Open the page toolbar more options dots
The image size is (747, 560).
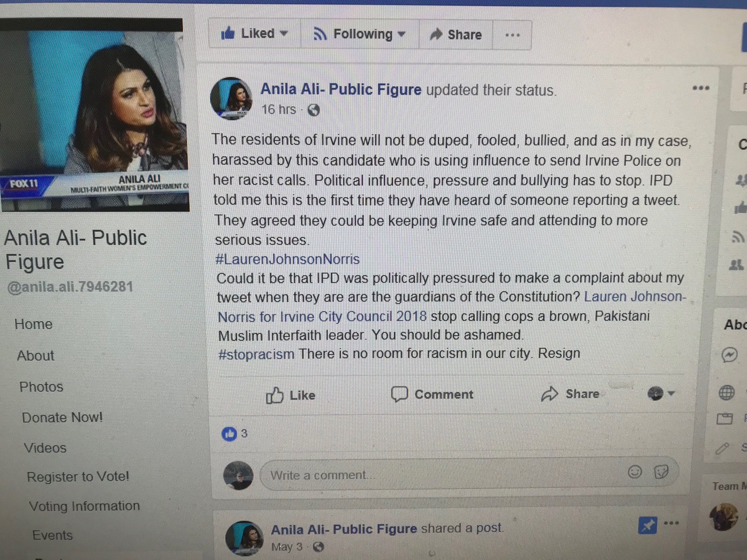coord(512,35)
